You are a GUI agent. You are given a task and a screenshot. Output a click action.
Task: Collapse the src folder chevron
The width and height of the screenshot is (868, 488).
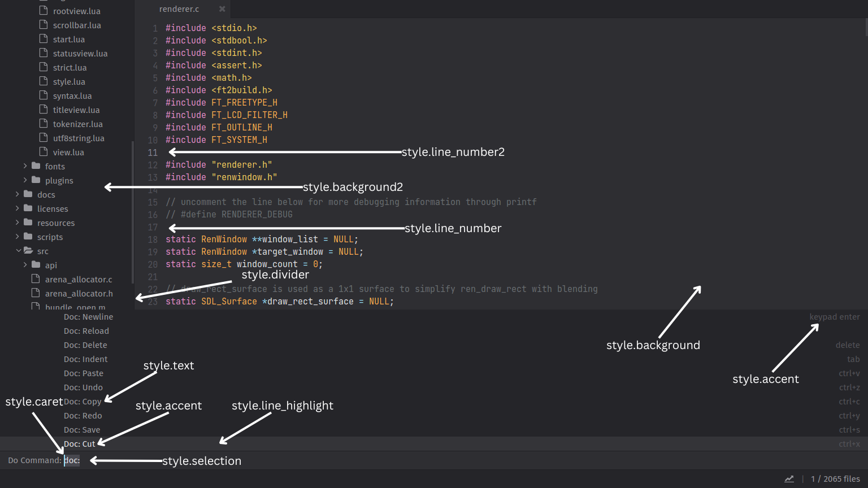click(x=18, y=250)
